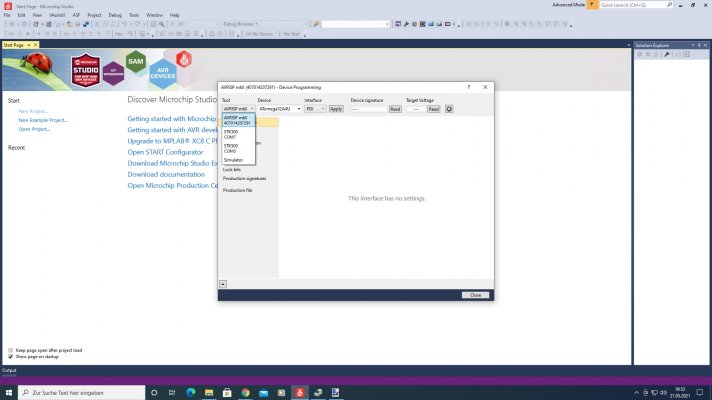Click Download Microchip Studio Extensions link
This screenshot has width=712, height=400.
tap(172, 163)
